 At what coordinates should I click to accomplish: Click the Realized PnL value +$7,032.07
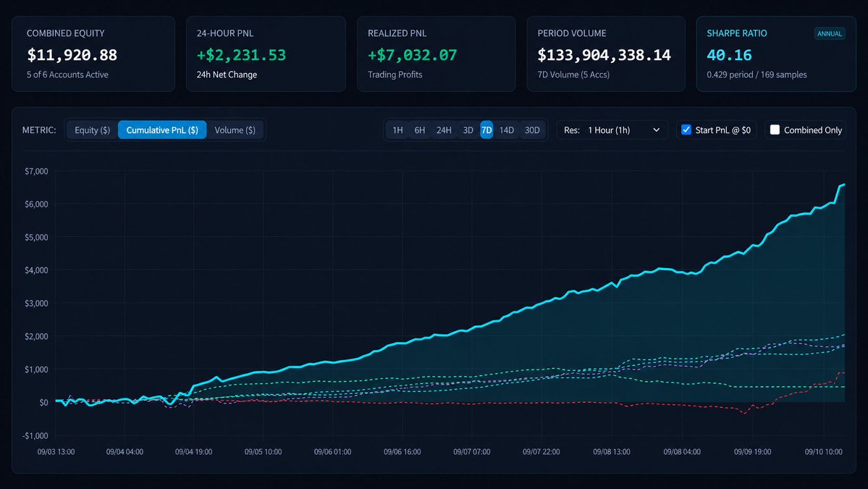point(413,55)
